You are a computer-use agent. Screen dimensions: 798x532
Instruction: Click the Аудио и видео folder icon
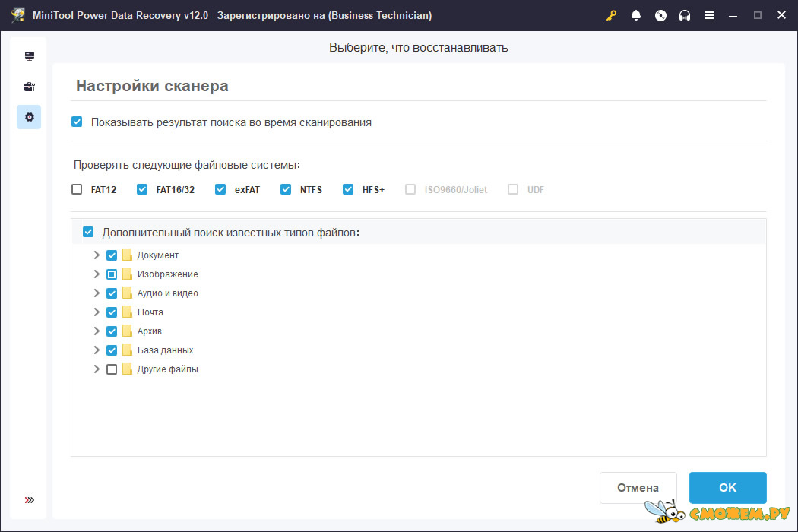[x=127, y=293]
